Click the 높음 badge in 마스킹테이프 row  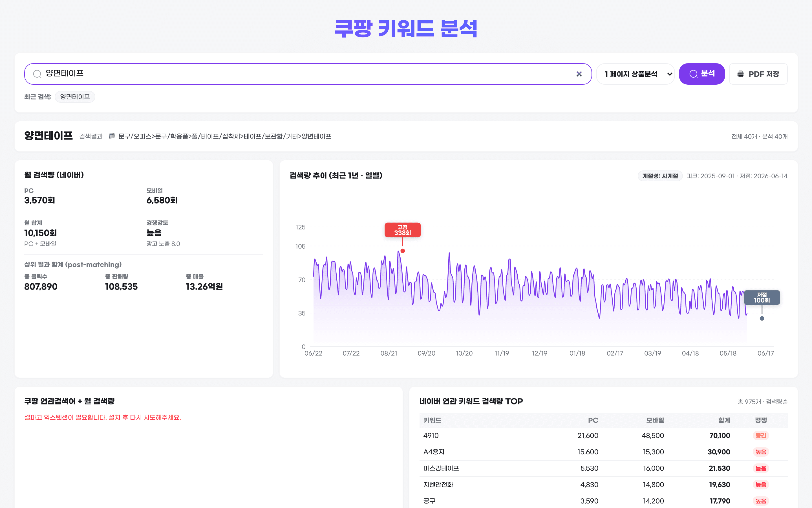pos(761,468)
